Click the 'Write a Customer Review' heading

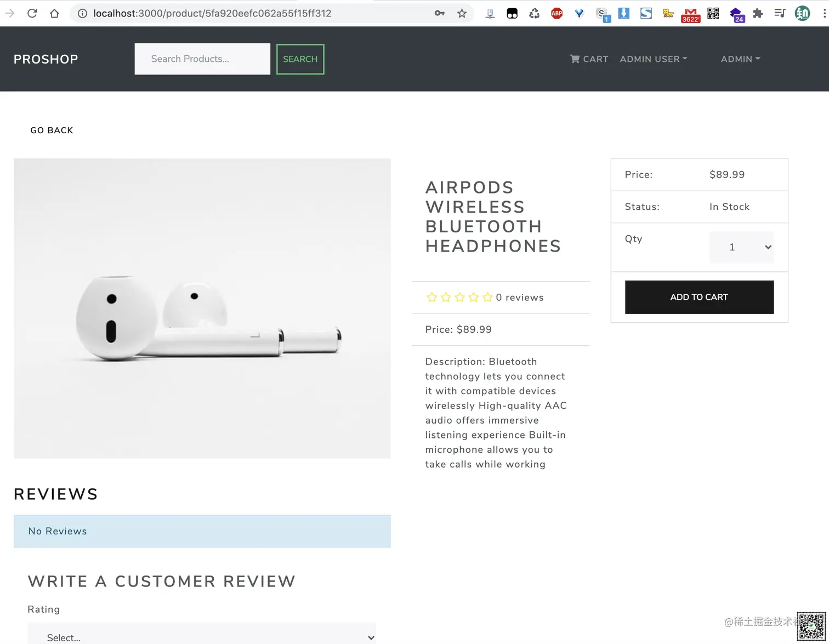pos(162,581)
